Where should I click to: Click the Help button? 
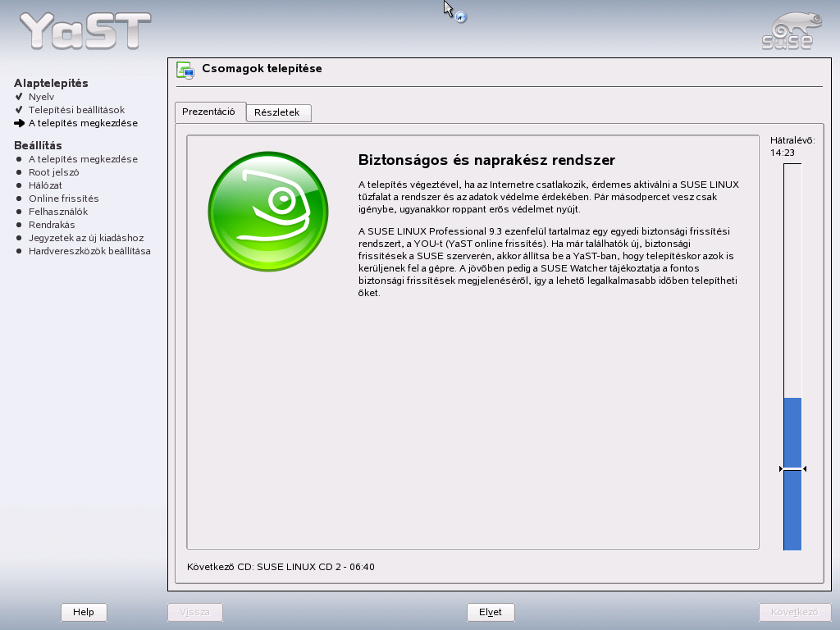(84, 612)
